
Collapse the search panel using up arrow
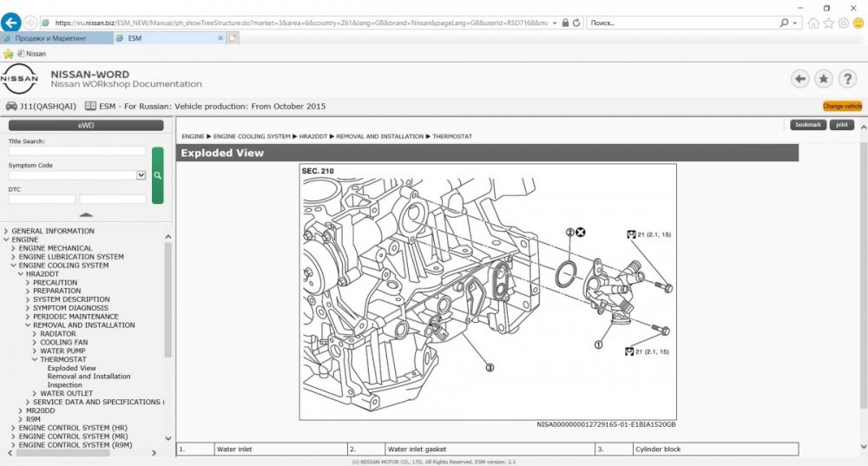[x=86, y=214]
